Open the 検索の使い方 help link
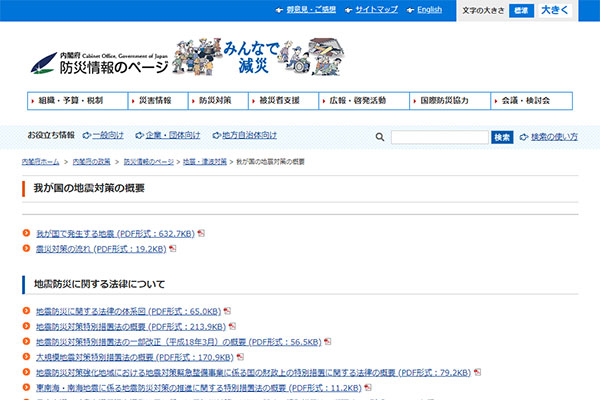Image resolution: width=600 pixels, height=400 pixels. point(552,137)
